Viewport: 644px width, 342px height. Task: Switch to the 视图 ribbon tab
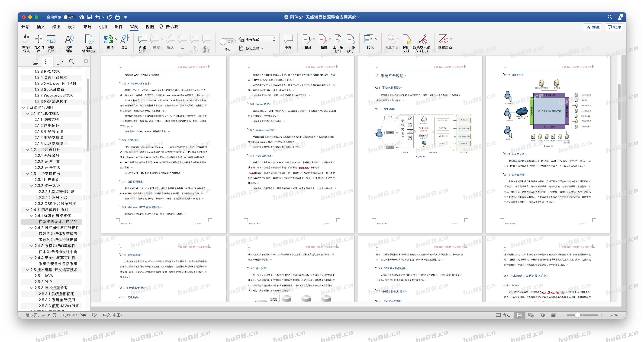coord(149,27)
